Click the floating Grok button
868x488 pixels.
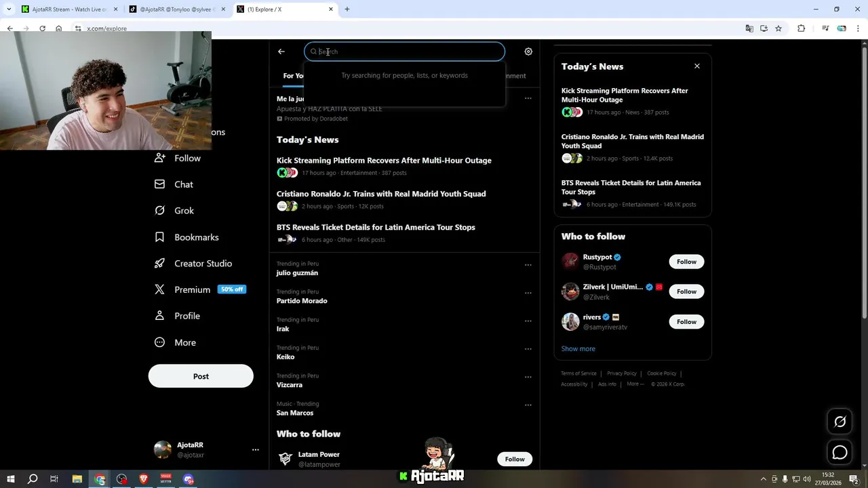(x=840, y=422)
